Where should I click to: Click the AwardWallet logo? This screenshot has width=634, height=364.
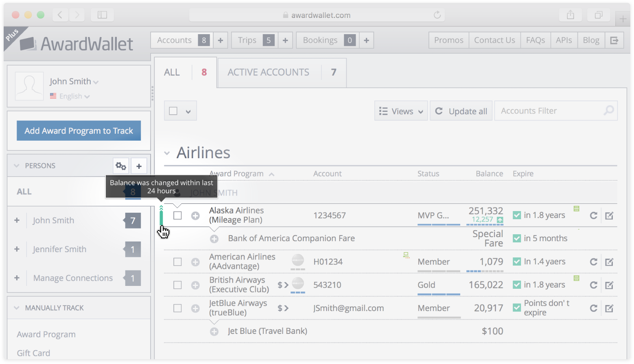click(x=77, y=44)
